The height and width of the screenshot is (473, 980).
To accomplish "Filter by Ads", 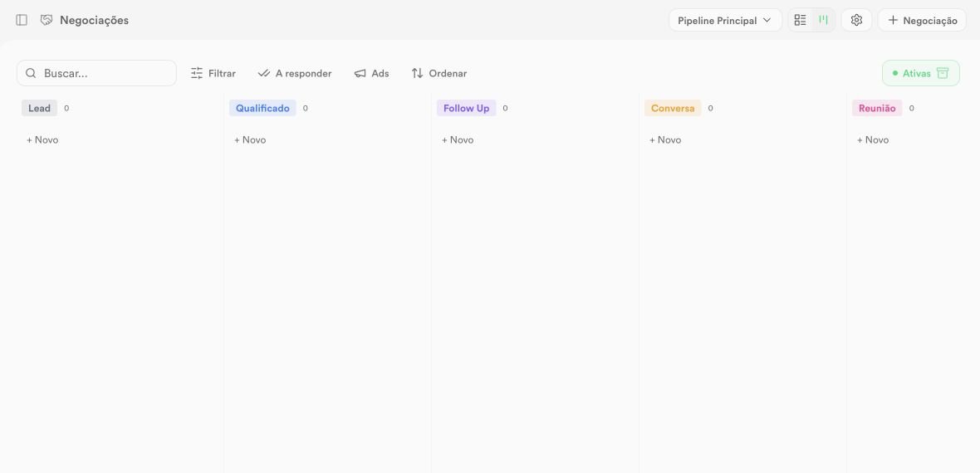I will 371,73.
